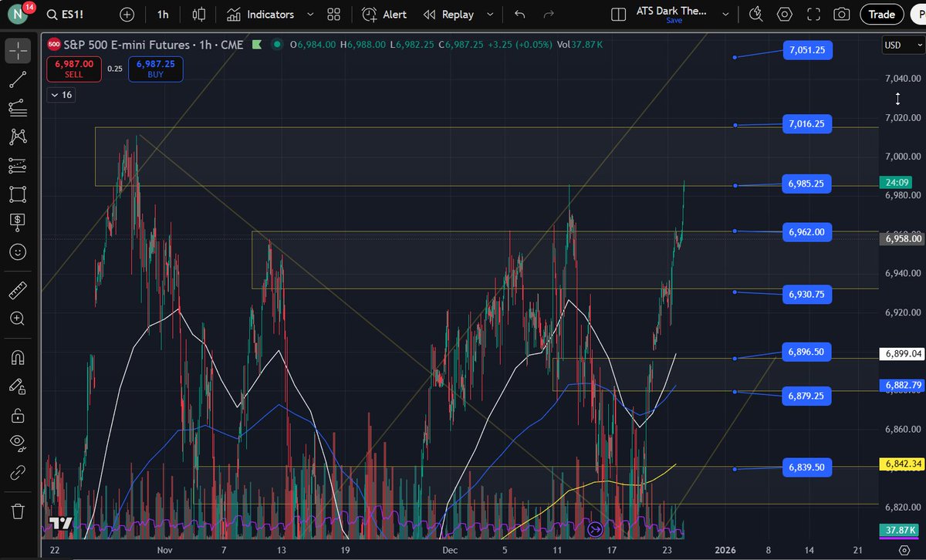Image resolution: width=926 pixels, height=560 pixels.
Task: Hide all drawings with the eye icon
Action: click(x=19, y=444)
